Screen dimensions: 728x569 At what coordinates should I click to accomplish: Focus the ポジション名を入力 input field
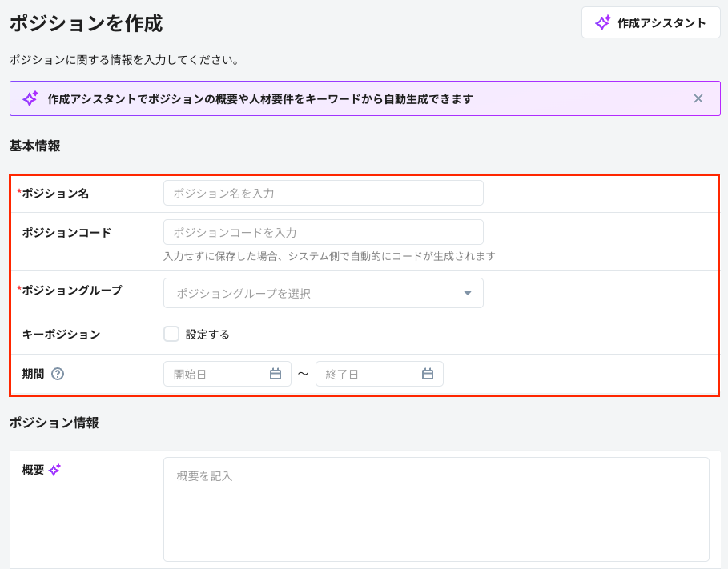tap(324, 193)
